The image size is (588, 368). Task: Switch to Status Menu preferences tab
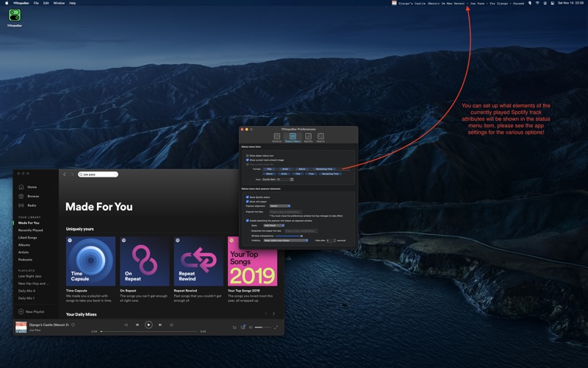click(x=293, y=138)
